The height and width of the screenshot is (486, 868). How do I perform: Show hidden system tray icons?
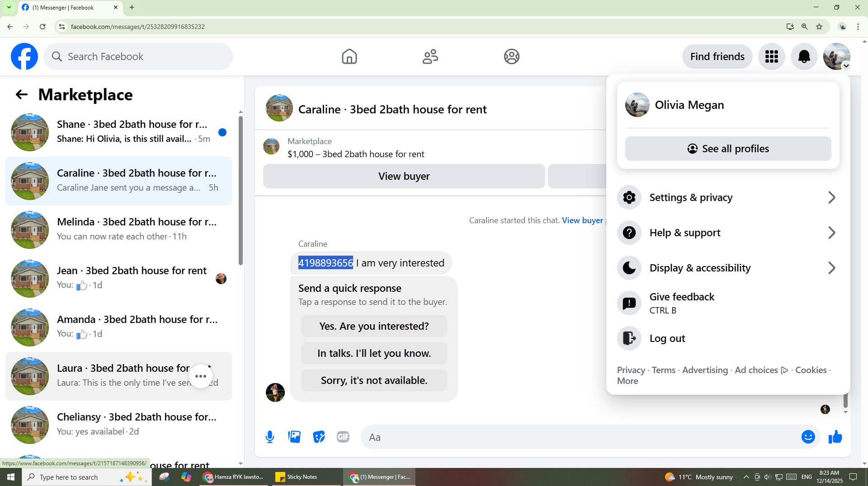746,477
